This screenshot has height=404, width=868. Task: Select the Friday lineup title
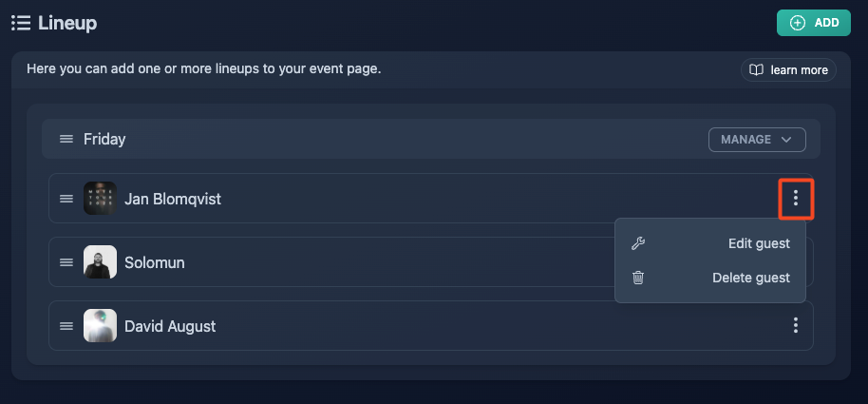[x=104, y=139]
